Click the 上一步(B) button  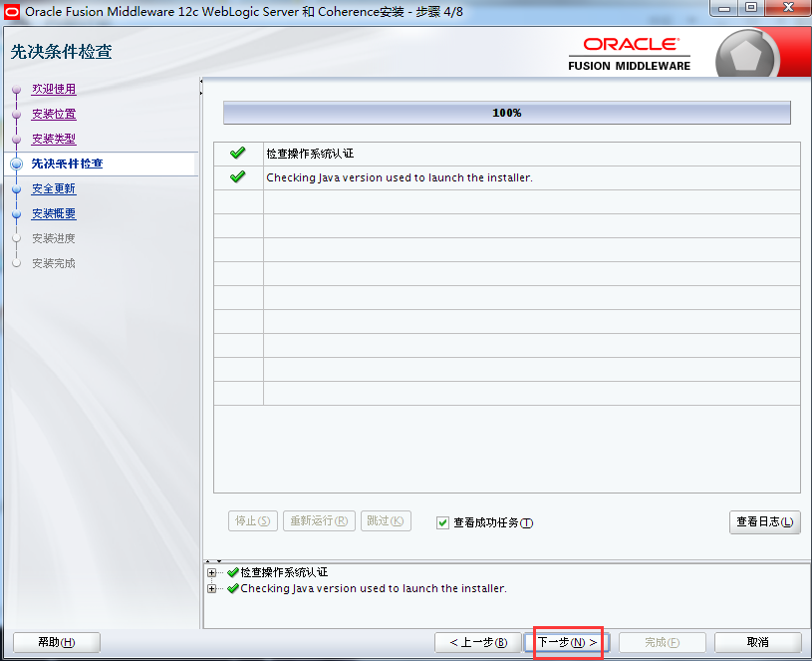[478, 642]
